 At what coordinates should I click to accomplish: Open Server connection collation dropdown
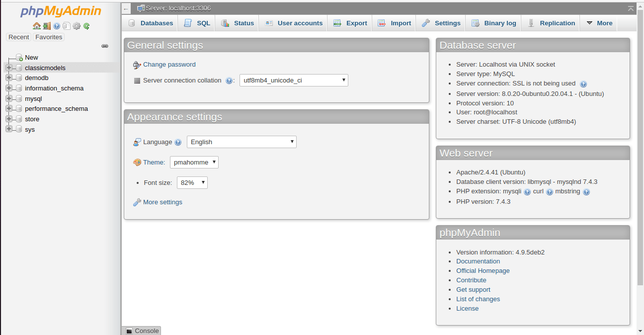tap(294, 80)
